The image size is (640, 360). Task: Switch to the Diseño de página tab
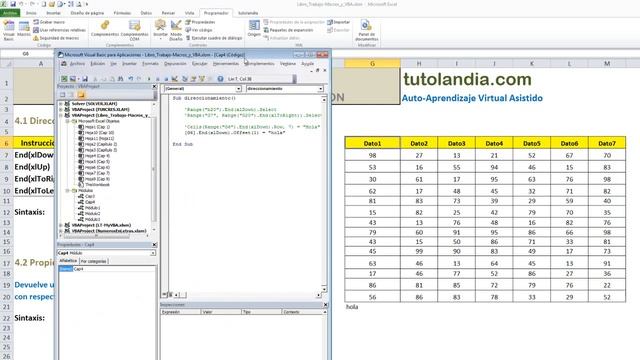(87, 13)
